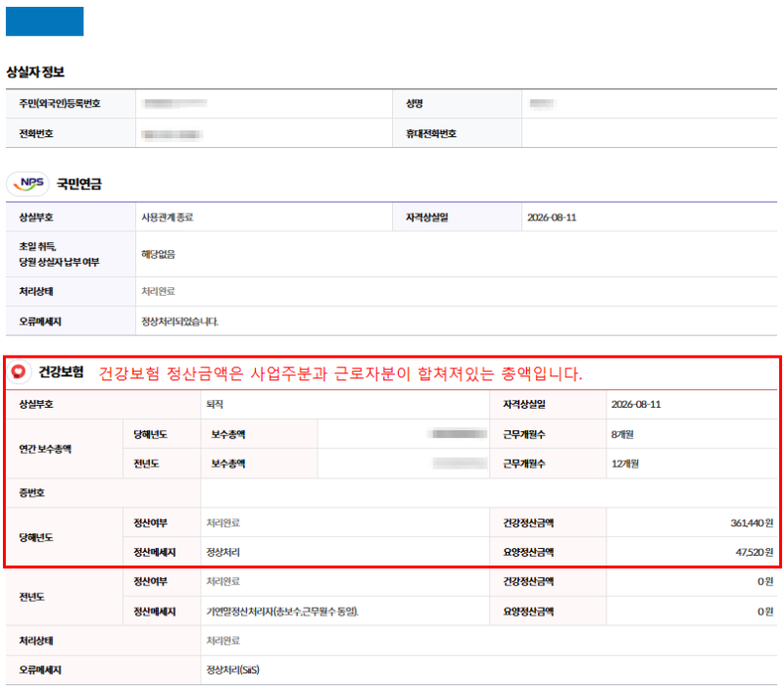Click 처리완료 in bottom 건강보험 처리상태 row
Image resolution: width=784 pixels, height=693 pixels.
[223, 640]
